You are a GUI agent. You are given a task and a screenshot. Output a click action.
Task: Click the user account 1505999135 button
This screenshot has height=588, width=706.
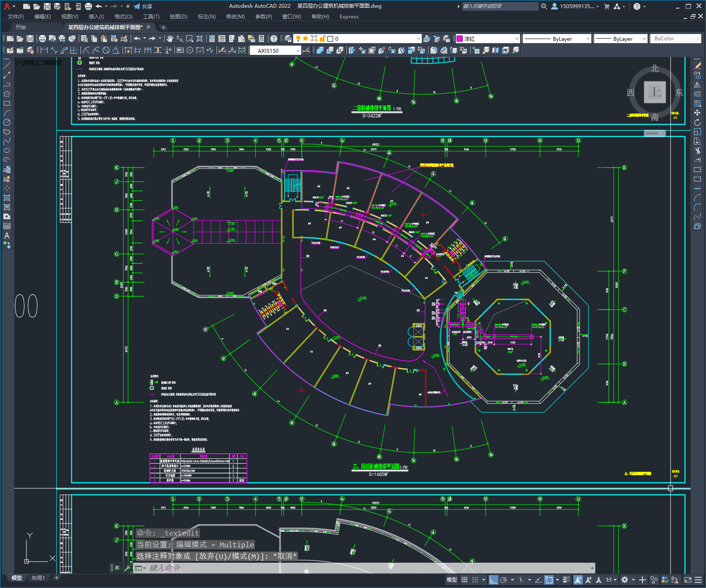575,6
